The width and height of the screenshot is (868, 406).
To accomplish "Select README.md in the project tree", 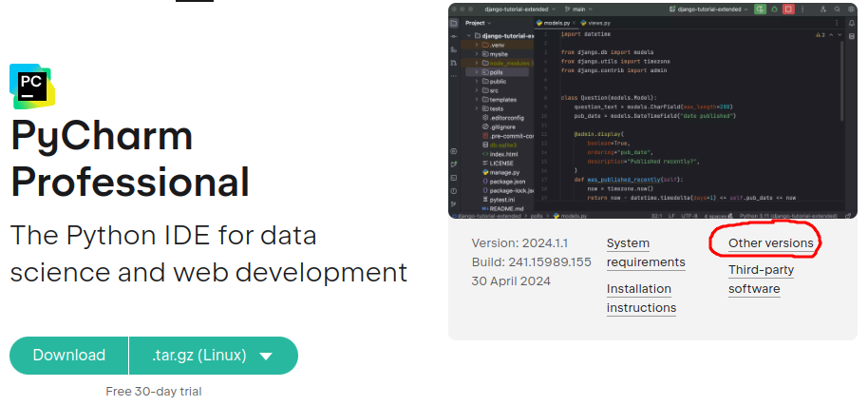I will 502,208.
